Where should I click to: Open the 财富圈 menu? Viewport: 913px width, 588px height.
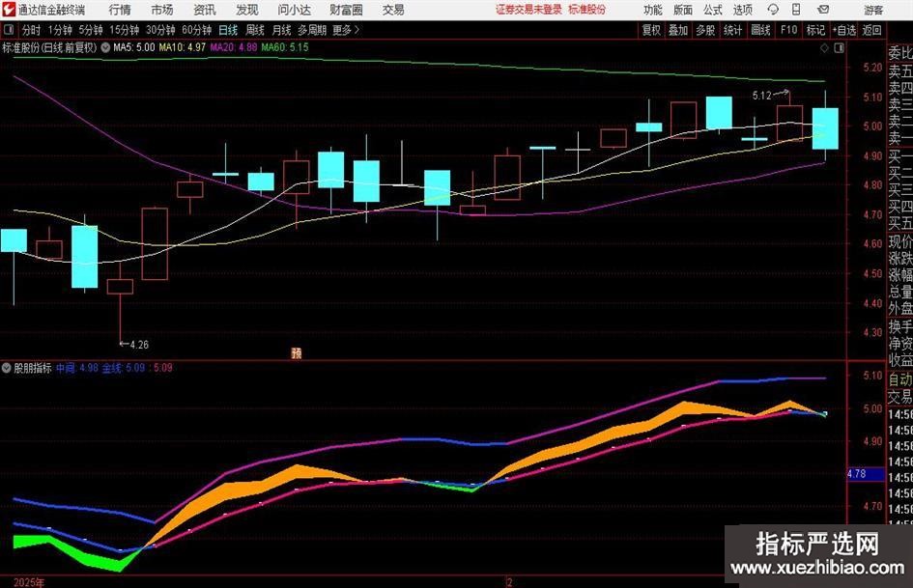346,10
